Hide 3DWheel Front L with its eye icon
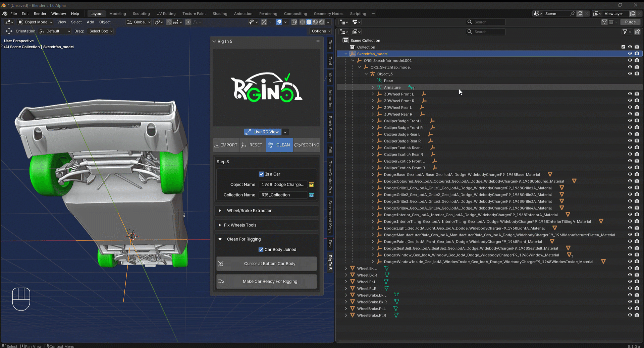Image resolution: width=644 pixels, height=348 pixels. click(630, 94)
